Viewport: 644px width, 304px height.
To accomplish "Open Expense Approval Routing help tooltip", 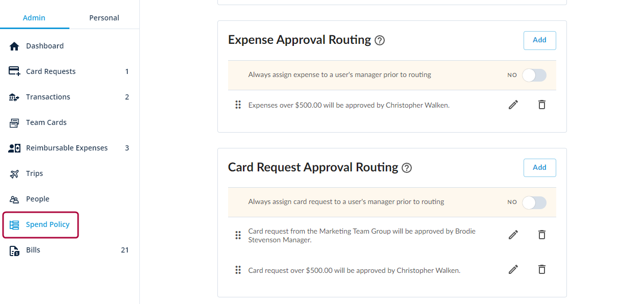I will (x=379, y=40).
